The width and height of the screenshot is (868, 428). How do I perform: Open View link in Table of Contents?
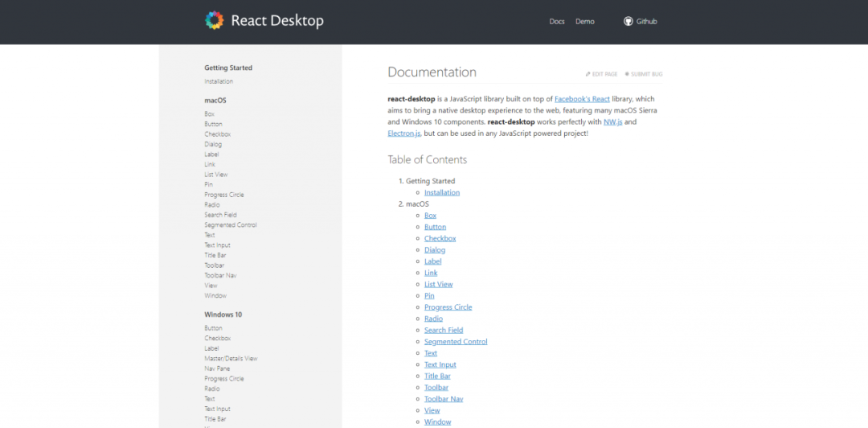[x=432, y=410]
